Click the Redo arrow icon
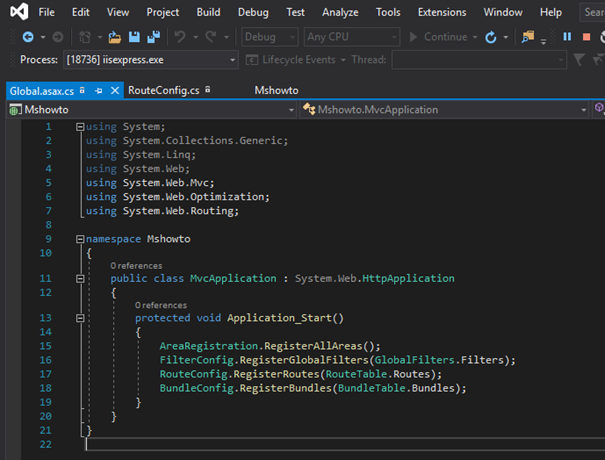The image size is (605, 460). 211,37
